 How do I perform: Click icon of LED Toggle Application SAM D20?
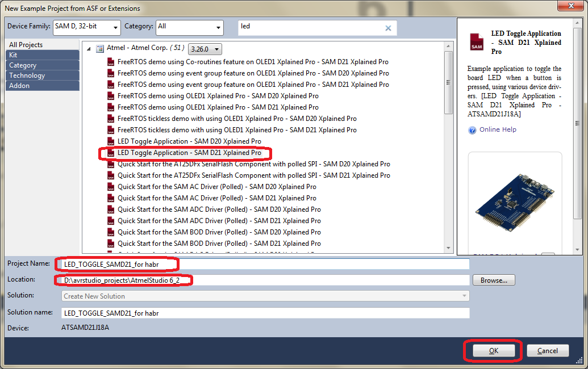(111, 141)
